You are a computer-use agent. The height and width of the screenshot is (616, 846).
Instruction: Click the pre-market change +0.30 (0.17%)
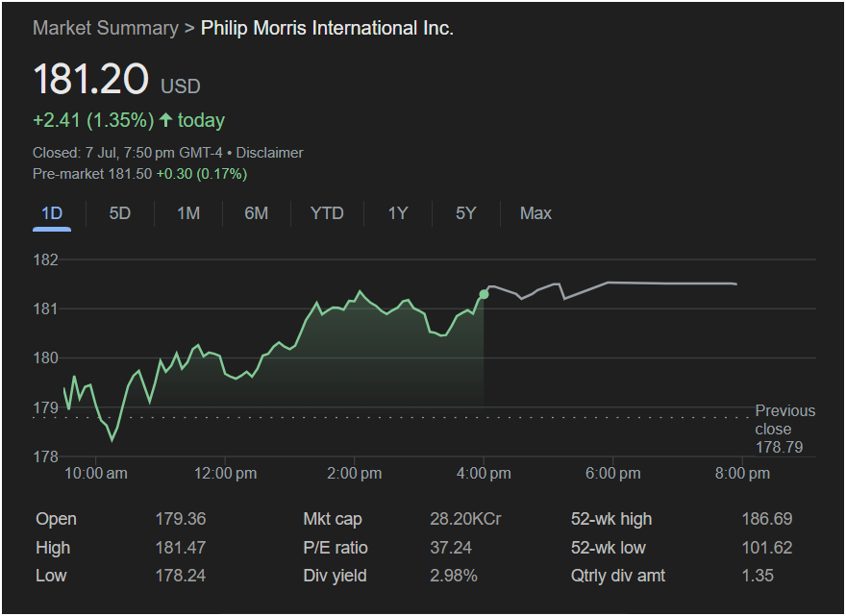tap(202, 174)
